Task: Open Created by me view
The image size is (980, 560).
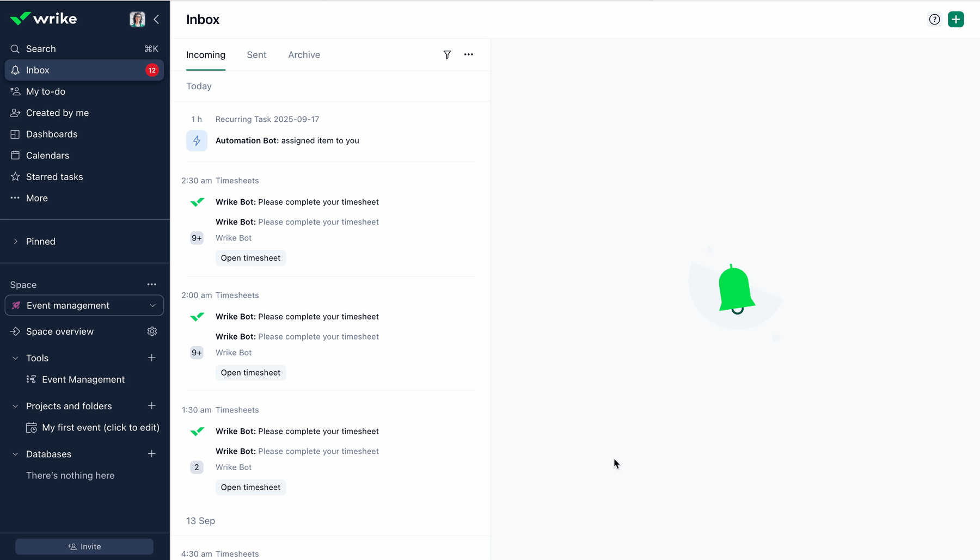Action: 57,113
